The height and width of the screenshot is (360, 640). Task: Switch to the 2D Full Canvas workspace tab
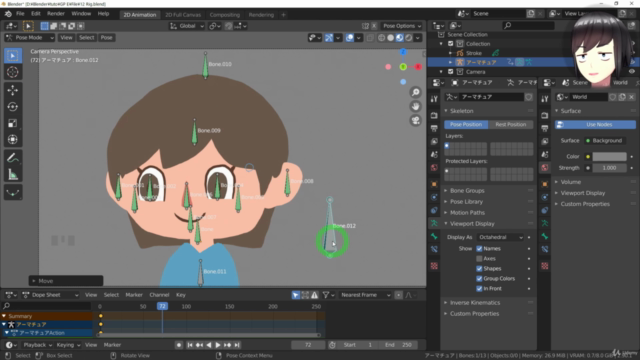click(x=183, y=15)
